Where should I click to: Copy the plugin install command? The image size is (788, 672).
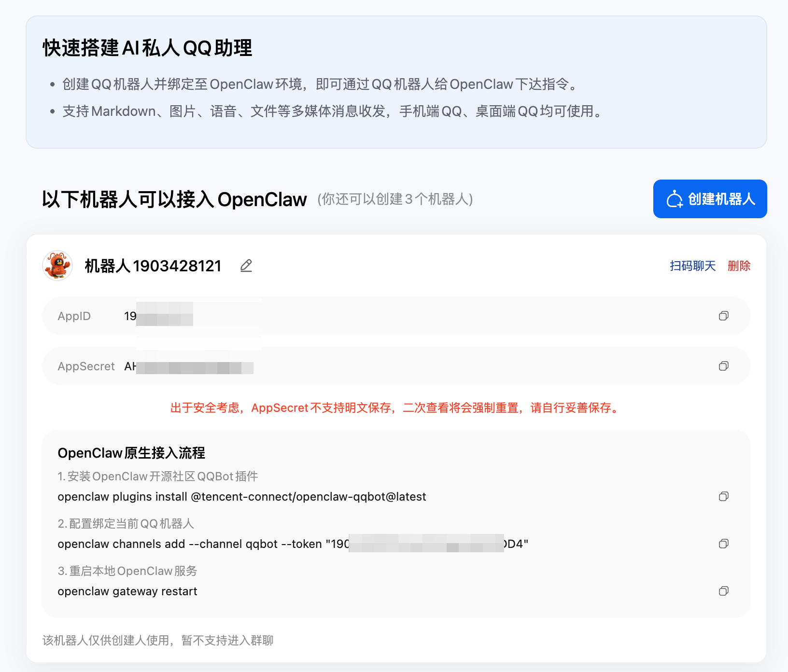pyautogui.click(x=723, y=496)
